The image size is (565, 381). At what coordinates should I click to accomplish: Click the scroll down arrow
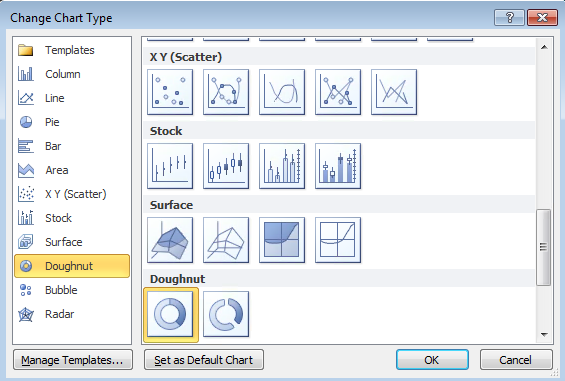click(x=544, y=335)
